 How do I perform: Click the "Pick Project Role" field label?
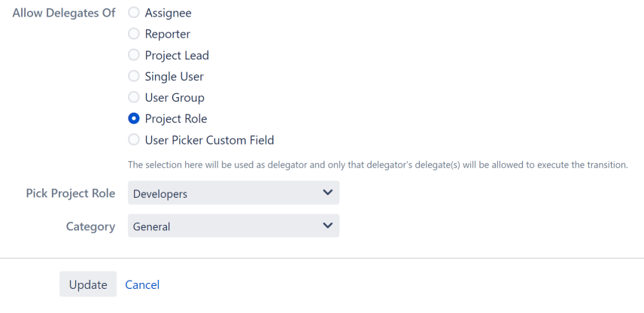[x=70, y=193]
